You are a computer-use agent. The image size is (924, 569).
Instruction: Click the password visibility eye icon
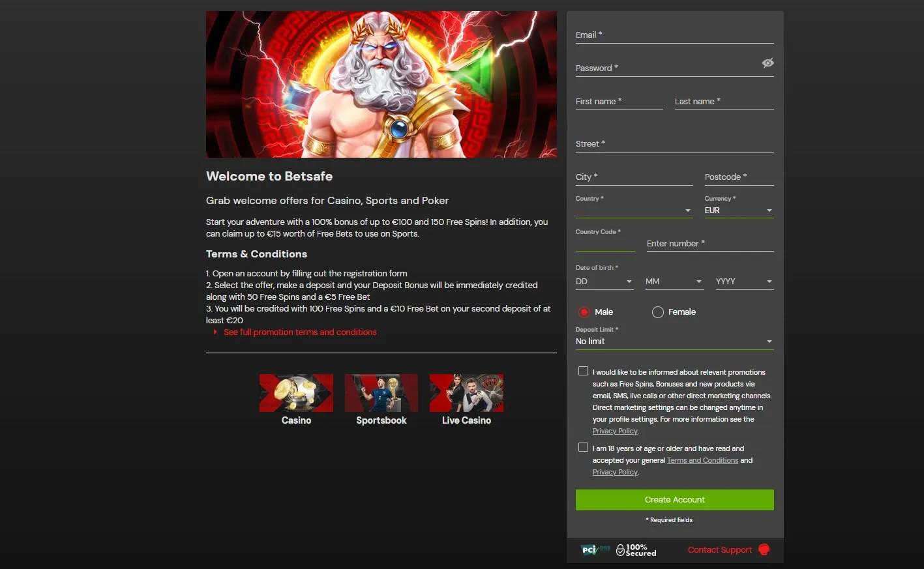[767, 63]
